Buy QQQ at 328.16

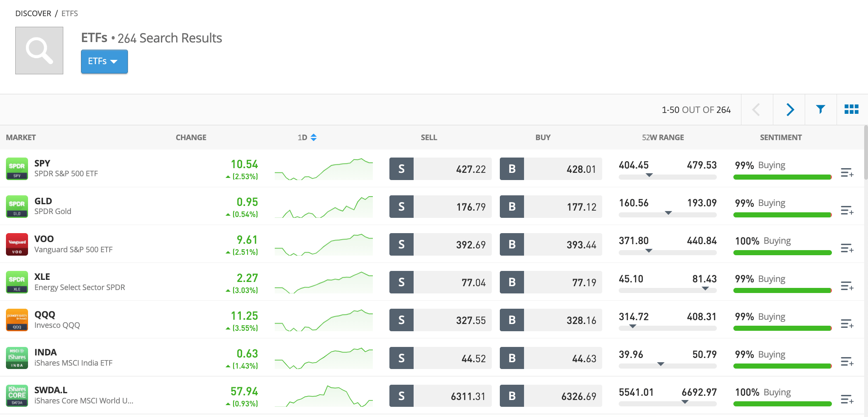pos(551,320)
